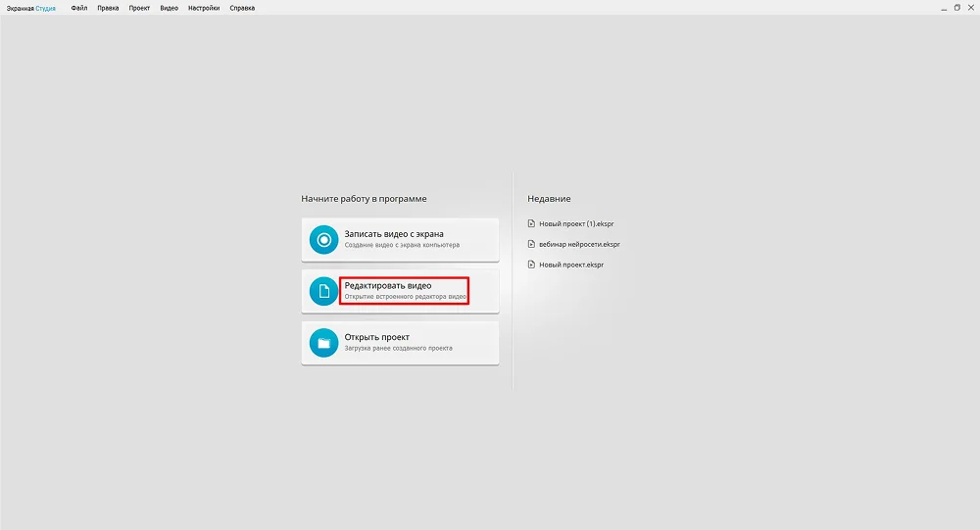Open the Справка menu
The image size is (980, 530).
(x=242, y=8)
